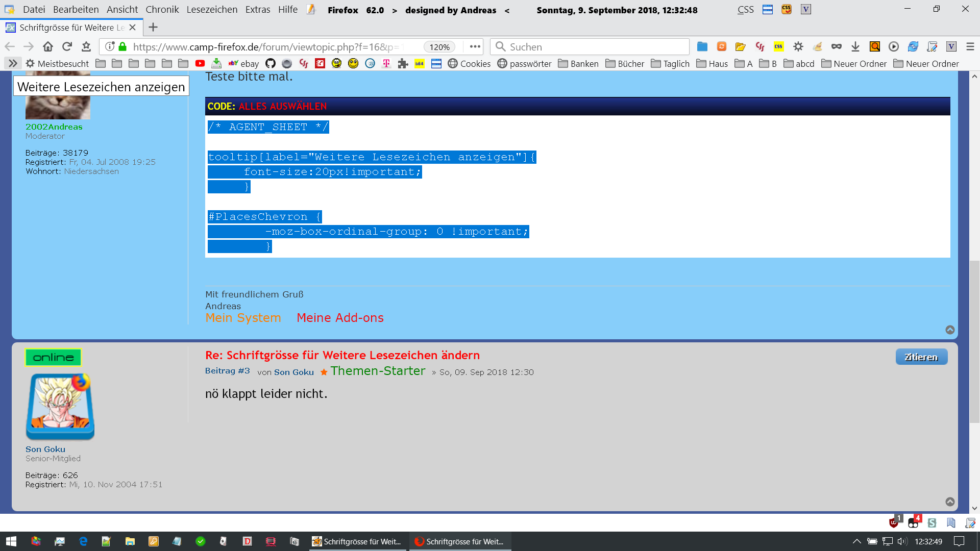Reset the 120% zoom indicator
The height and width of the screenshot is (551, 980).
pos(439,47)
